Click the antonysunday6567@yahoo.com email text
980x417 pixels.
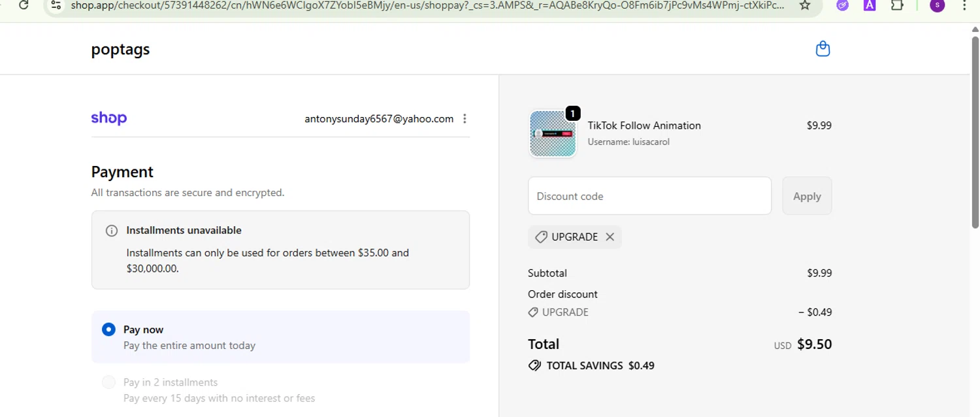379,119
